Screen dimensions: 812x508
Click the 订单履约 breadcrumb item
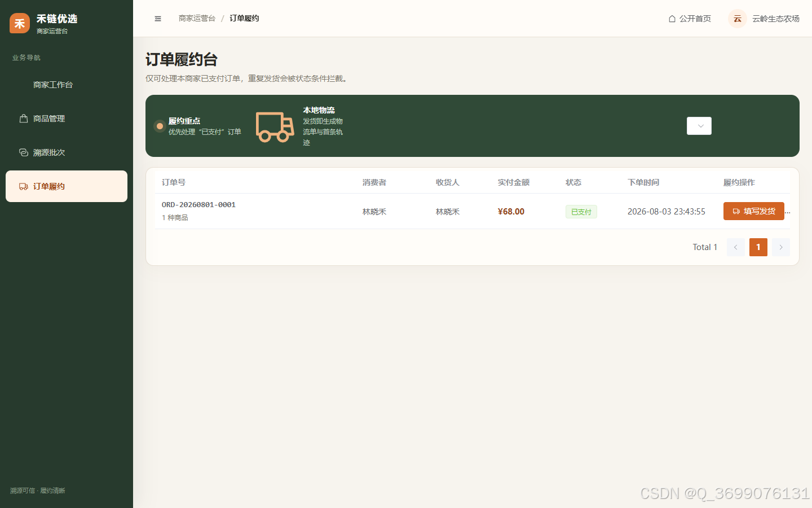[244, 19]
